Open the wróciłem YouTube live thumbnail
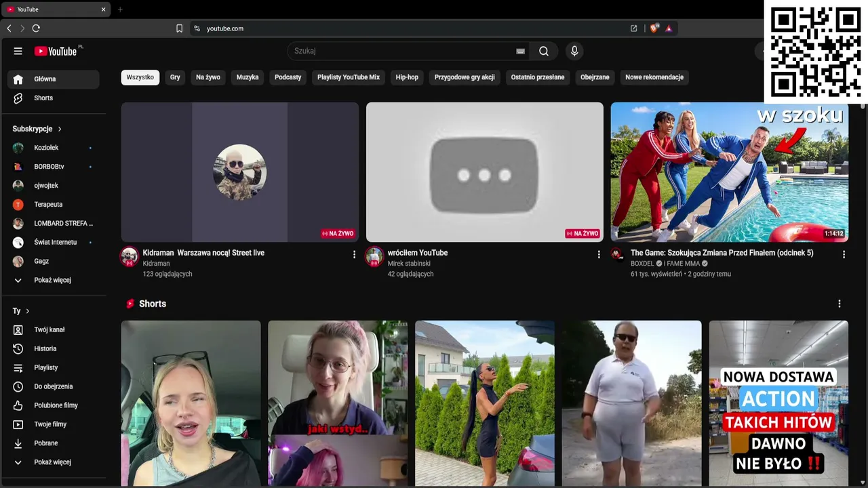Screen dimensions: 868x488 tap(485, 172)
